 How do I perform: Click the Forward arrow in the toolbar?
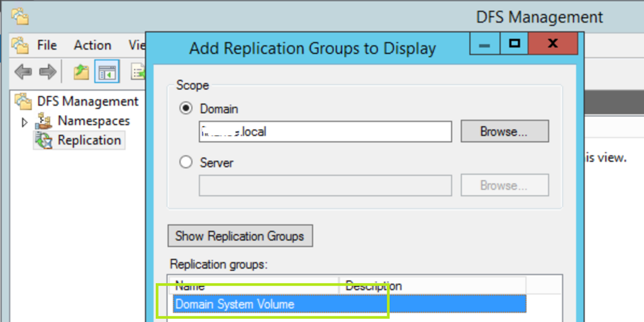(x=48, y=72)
